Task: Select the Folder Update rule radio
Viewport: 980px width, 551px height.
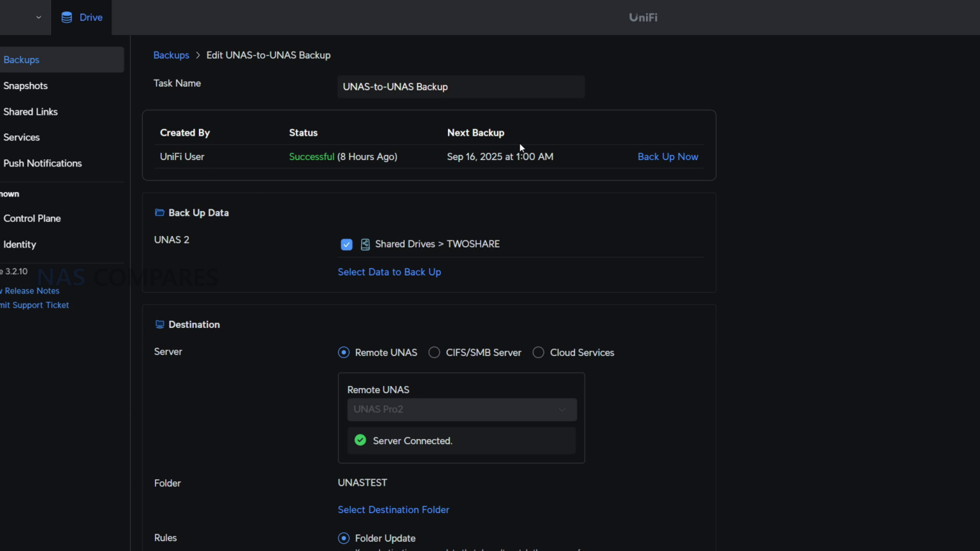Action: tap(344, 538)
